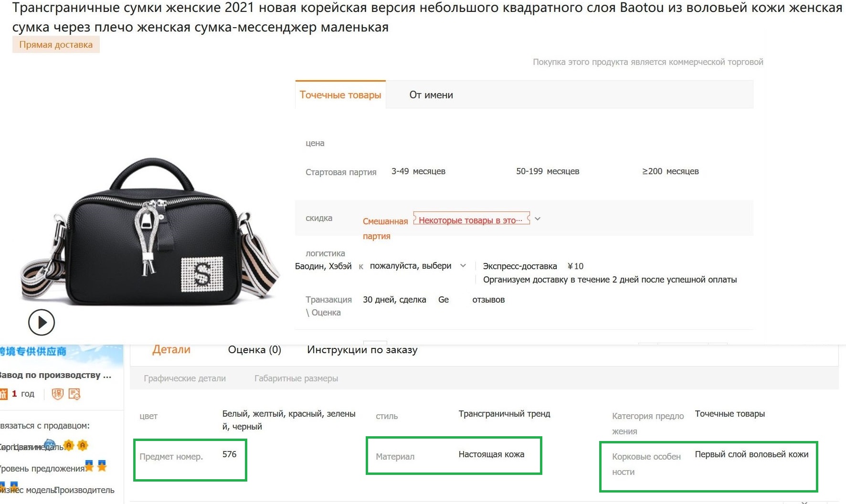The width and height of the screenshot is (846, 504).
Task: Open the Некоторые товары в это coupon dropdown
Action: tap(471, 220)
